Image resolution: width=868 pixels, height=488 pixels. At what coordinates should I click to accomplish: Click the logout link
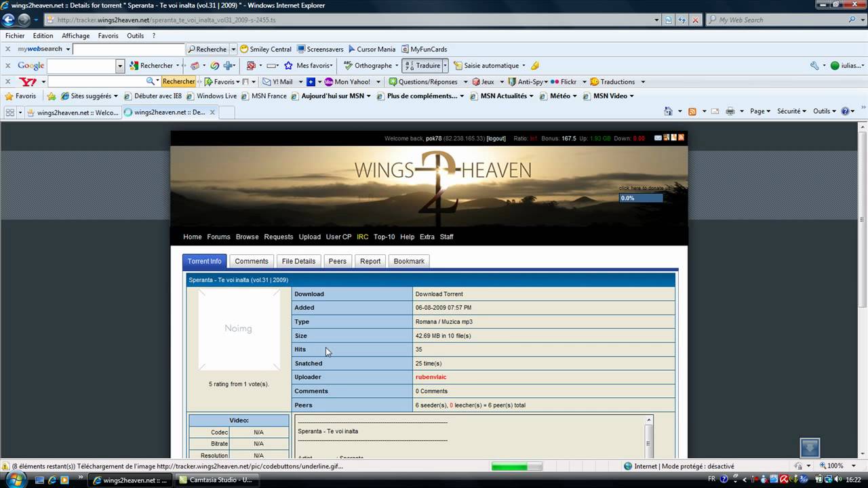pos(496,138)
